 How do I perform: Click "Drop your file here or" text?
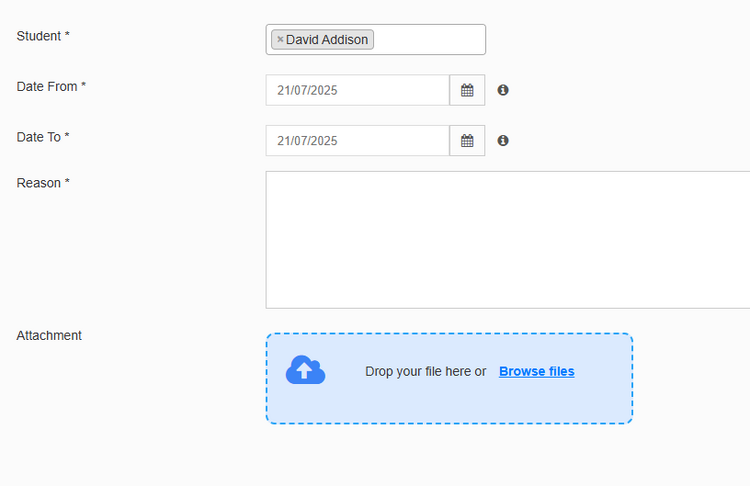[425, 371]
